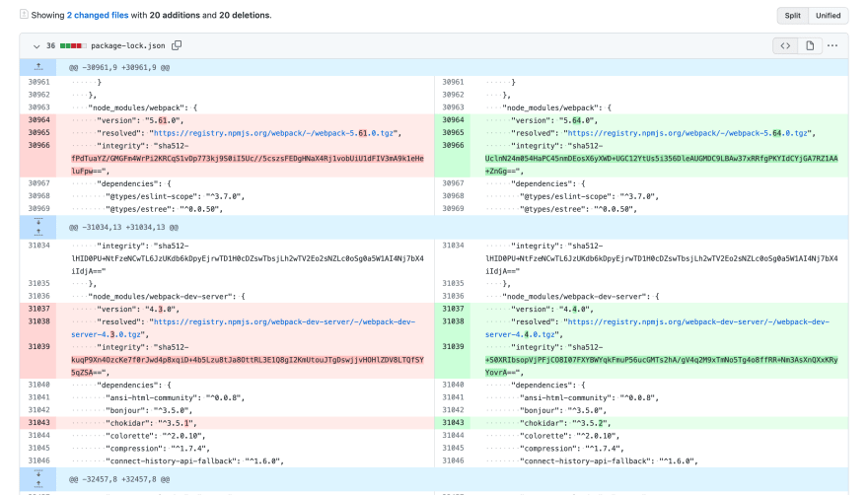Screen dimensions: 868x495
Task: Click removed version "5.61.0" line
Action: 245,120
